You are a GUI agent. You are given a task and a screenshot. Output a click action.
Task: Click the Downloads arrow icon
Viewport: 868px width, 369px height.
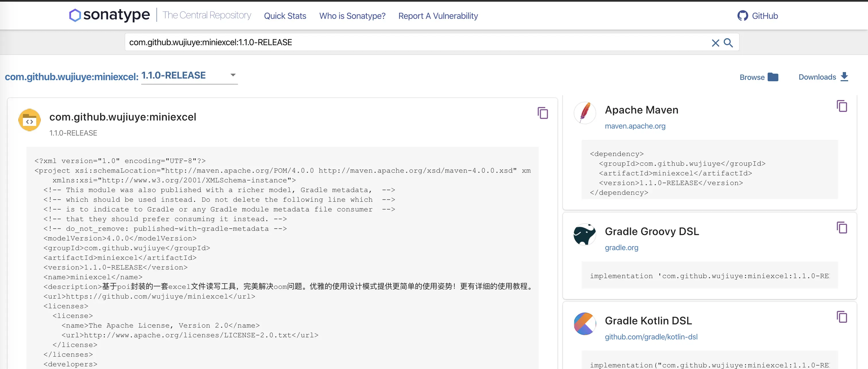point(844,77)
